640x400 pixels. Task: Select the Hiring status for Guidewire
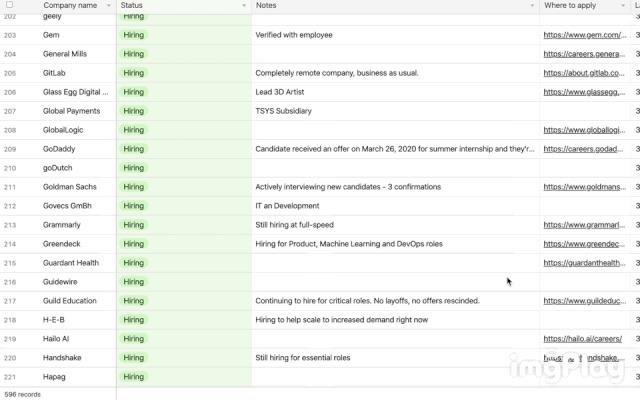click(x=134, y=282)
